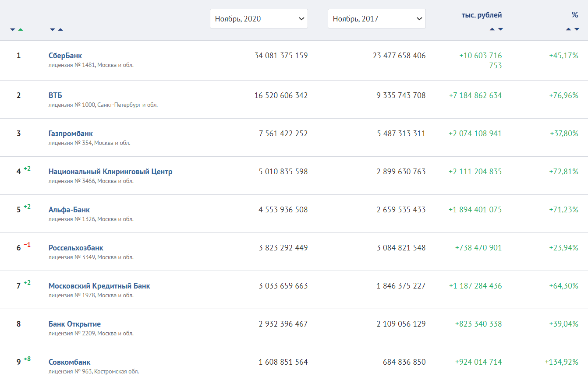Open the Газпромбанк link
This screenshot has width=588, height=380.
coord(71,134)
